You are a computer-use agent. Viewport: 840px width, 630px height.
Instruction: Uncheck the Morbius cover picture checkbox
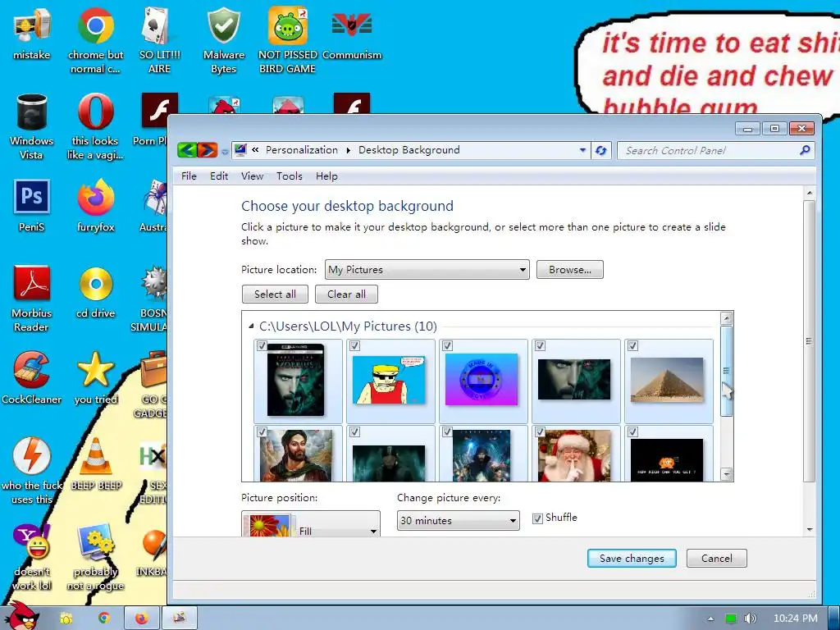click(x=262, y=346)
